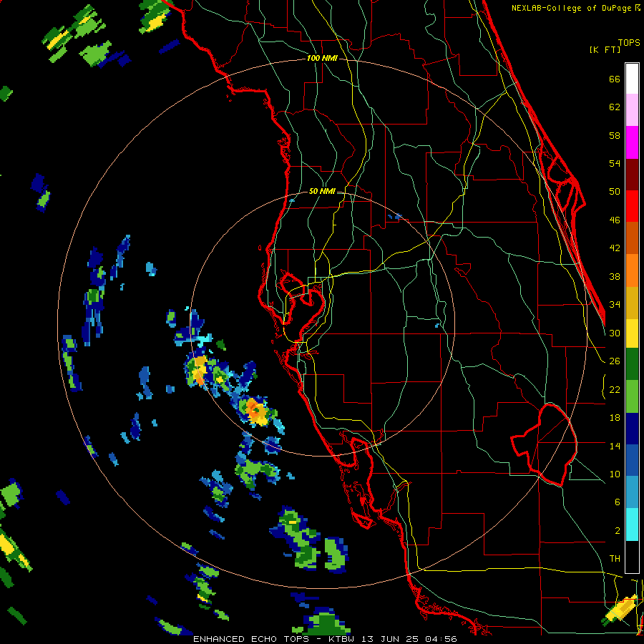
Task: Click the NEXLAB-College of DuPage credit text
Action: (575, 8)
